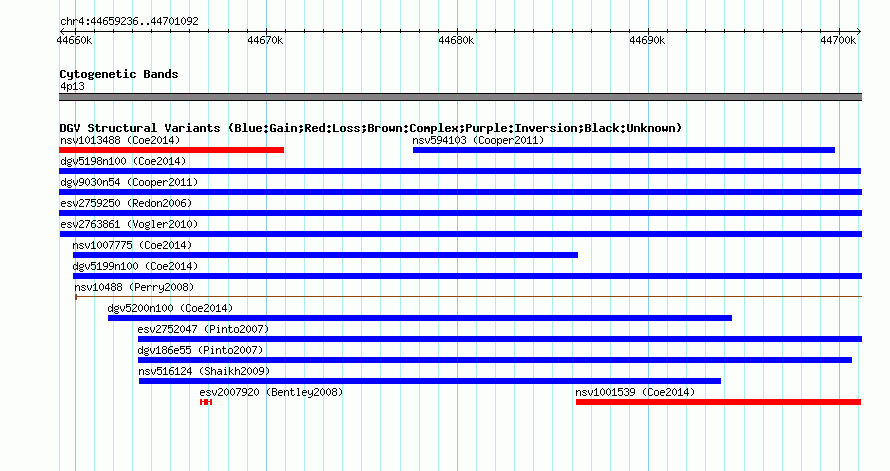Screen dimensions: 890x471
Task: Click the 44670k ruler tick label
Action: [265, 40]
